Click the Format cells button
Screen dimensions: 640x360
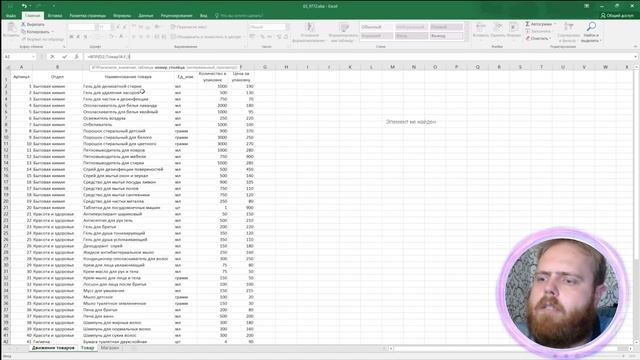pyautogui.click(x=513, y=31)
